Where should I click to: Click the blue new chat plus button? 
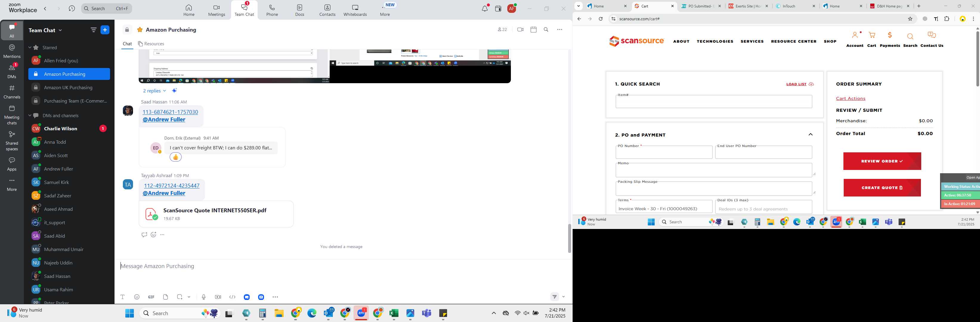coord(105,30)
